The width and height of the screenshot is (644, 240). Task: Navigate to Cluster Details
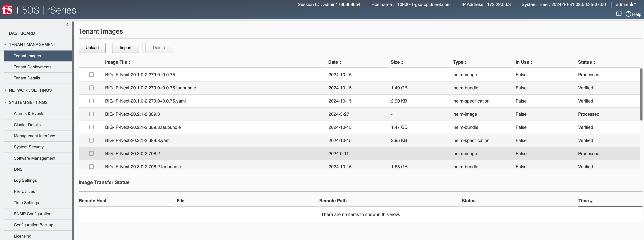[x=27, y=125]
